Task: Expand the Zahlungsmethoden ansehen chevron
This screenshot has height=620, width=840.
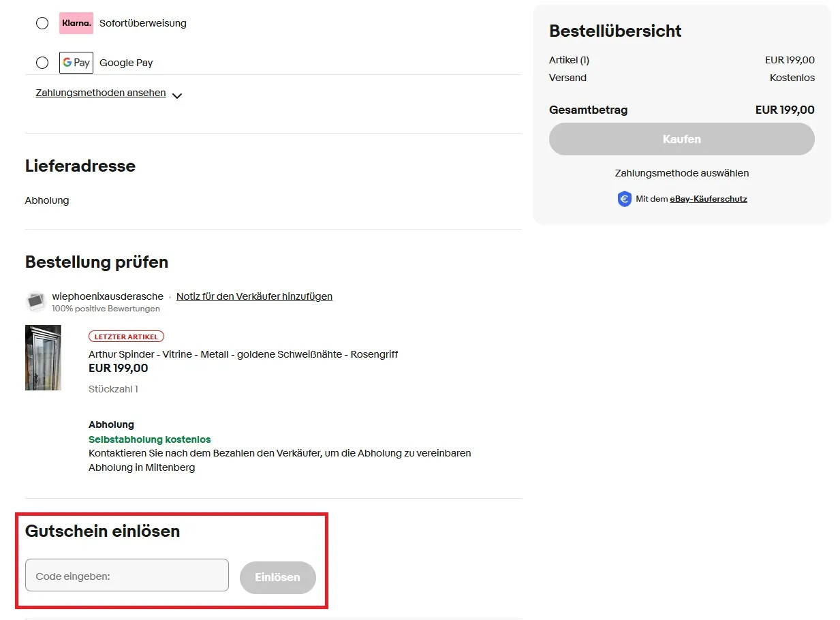Action: (x=176, y=95)
